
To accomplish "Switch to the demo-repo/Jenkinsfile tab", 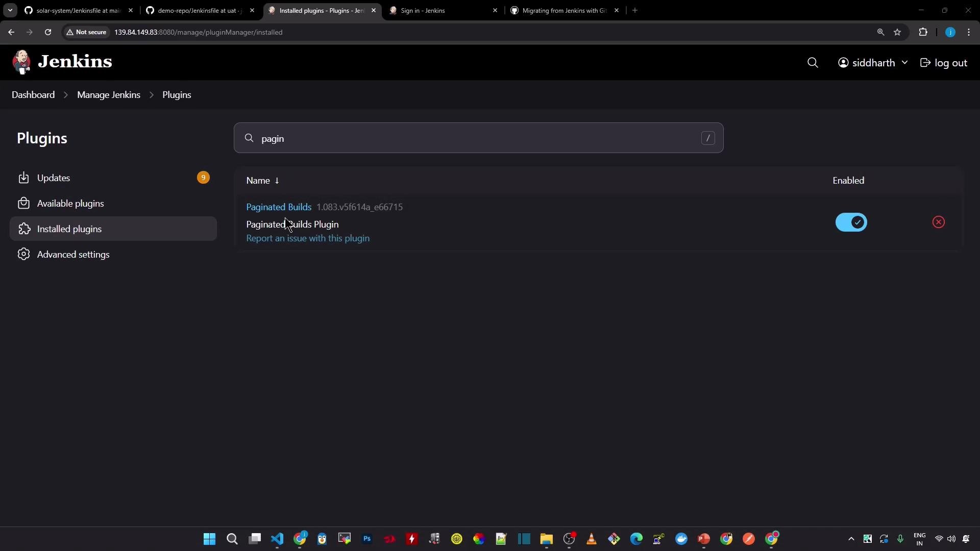I will point(200,10).
